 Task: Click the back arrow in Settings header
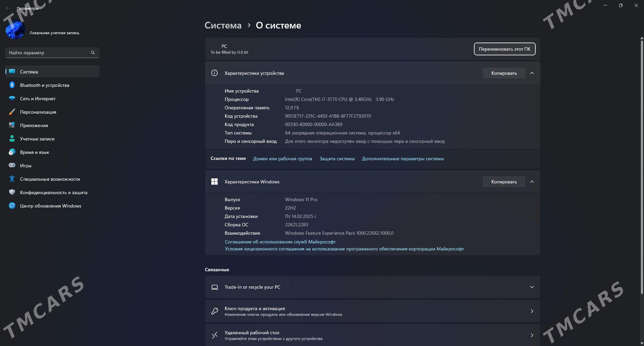coord(8,8)
